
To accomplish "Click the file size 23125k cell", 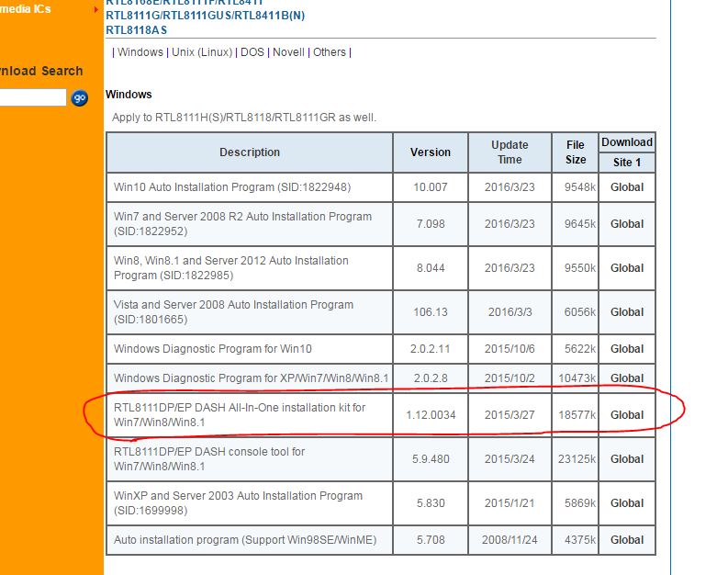I will (x=577, y=459).
